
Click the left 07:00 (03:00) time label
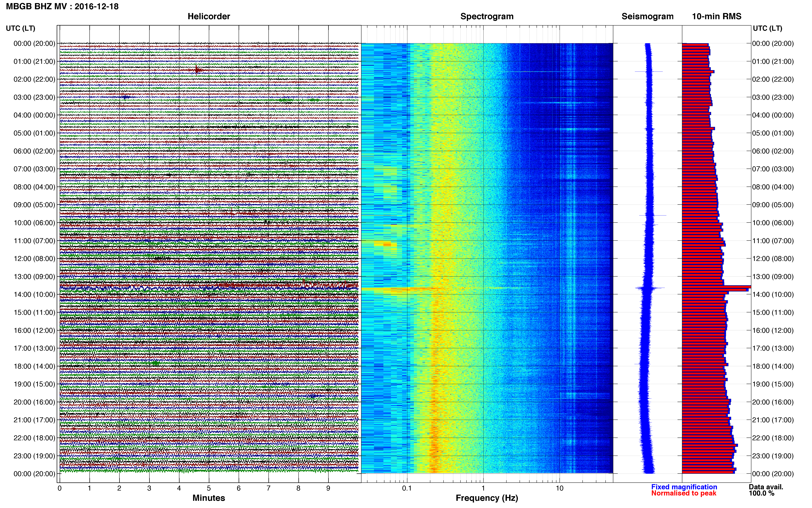click(x=34, y=169)
